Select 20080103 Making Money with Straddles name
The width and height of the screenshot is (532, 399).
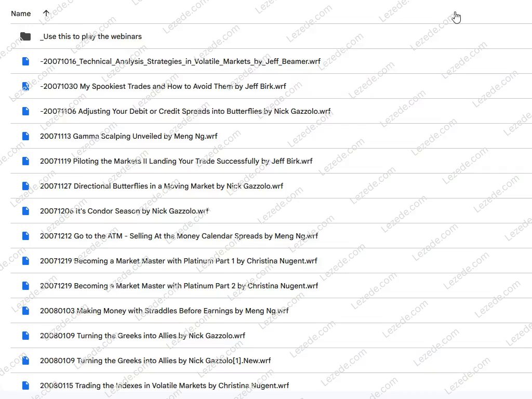pyautogui.click(x=164, y=311)
